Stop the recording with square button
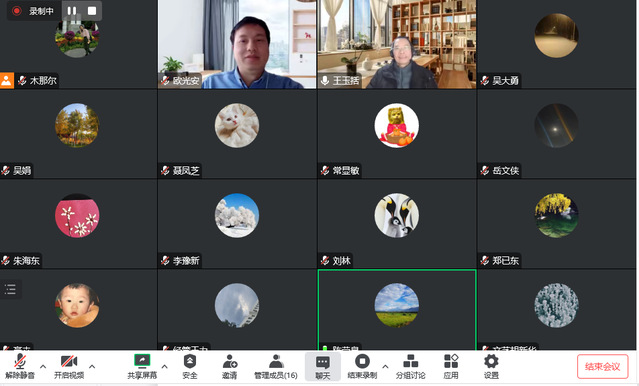Screen dimensions: 639x386 92,11
